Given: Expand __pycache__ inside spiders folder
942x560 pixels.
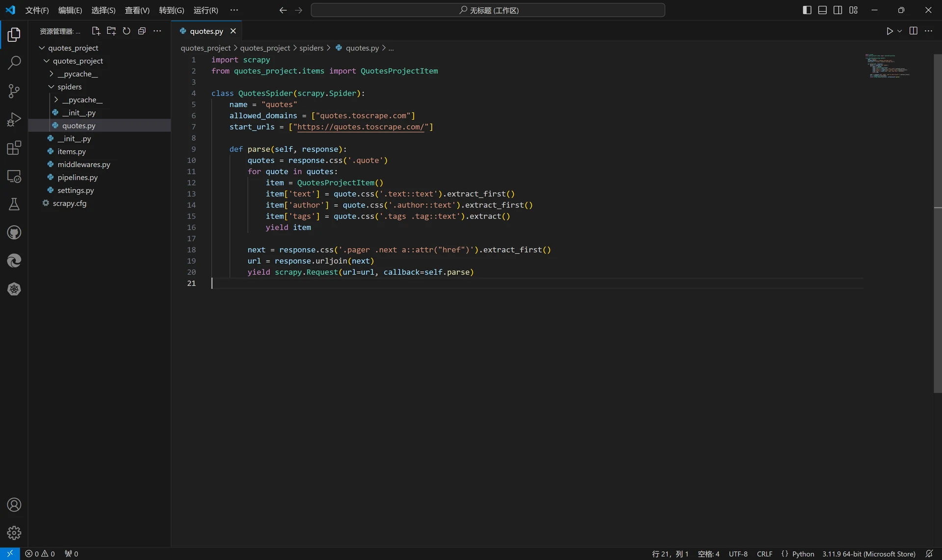Looking at the screenshot, I should pos(99,100).
